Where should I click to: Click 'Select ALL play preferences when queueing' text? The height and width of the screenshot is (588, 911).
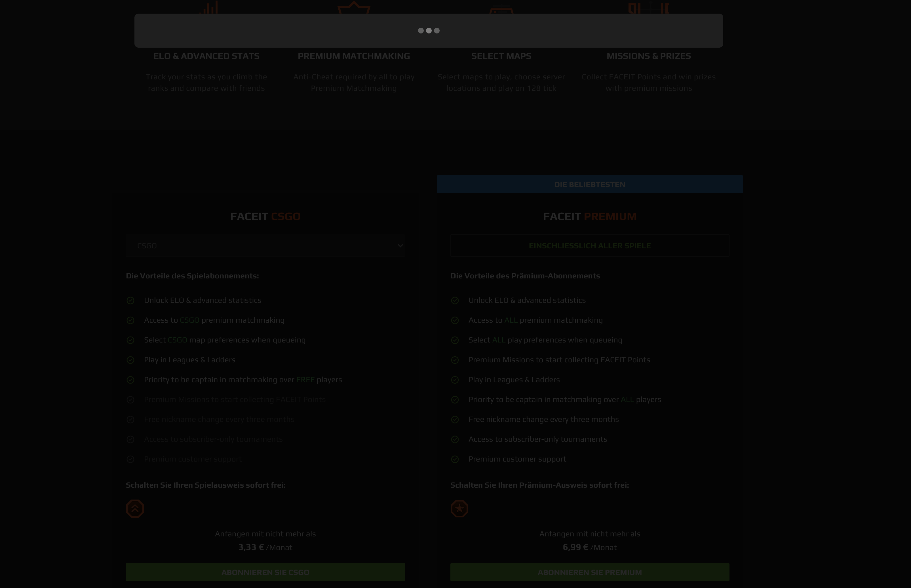pyautogui.click(x=545, y=340)
